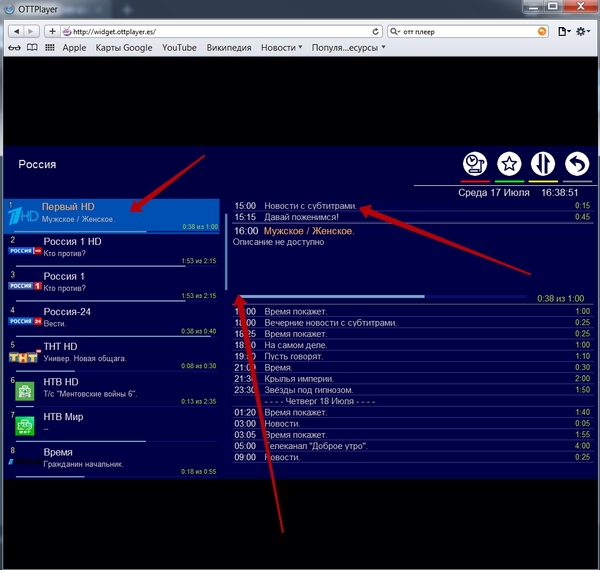The width and height of the screenshot is (600, 570).
Task: Select the Первый HD channel name
Action: click(68, 207)
